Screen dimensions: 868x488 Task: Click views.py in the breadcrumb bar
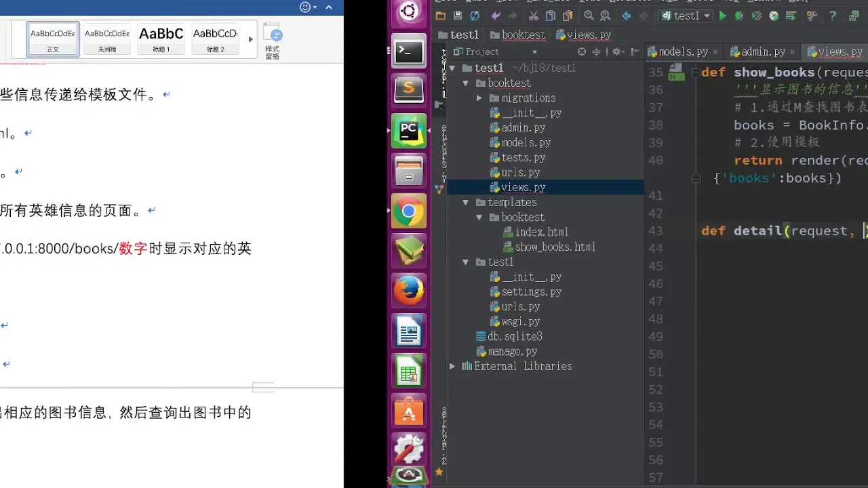coord(583,35)
